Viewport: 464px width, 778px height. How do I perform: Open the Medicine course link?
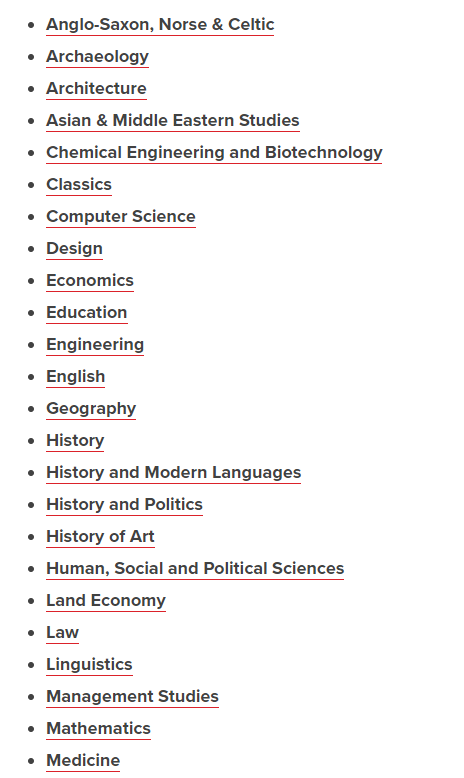[x=83, y=761]
